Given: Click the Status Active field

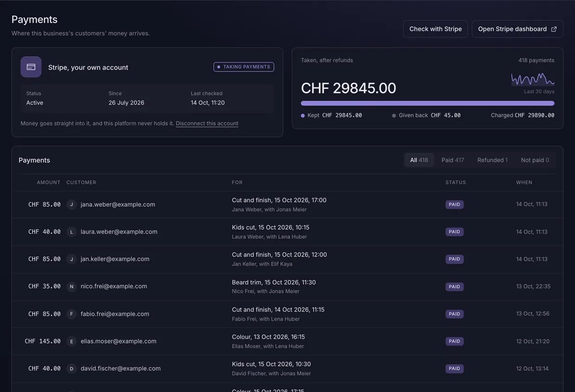Looking at the screenshot, I should [35, 98].
